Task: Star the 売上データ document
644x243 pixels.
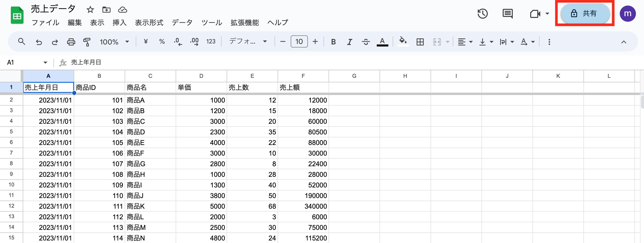Action: (90, 10)
